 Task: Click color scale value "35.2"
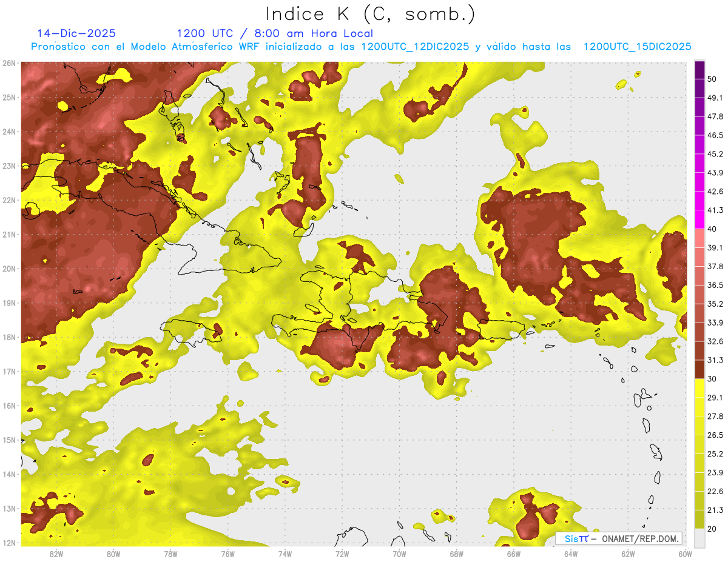coord(715,304)
